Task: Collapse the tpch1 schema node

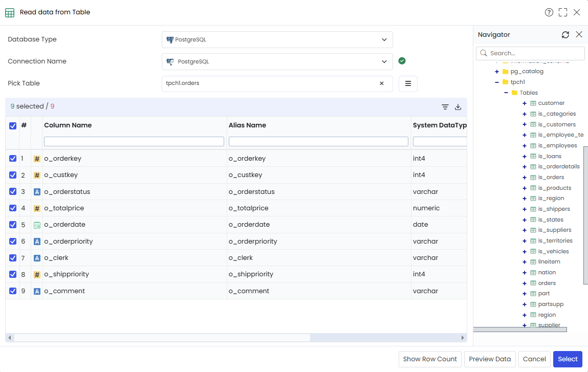Action: point(496,82)
